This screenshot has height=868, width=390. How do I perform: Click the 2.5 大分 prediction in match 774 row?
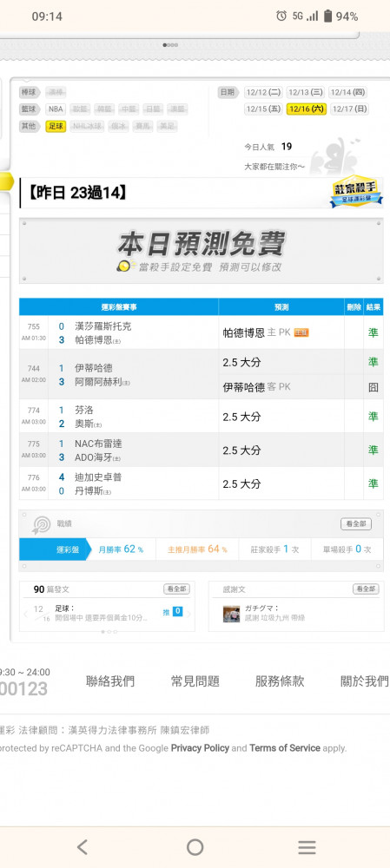[241, 417]
